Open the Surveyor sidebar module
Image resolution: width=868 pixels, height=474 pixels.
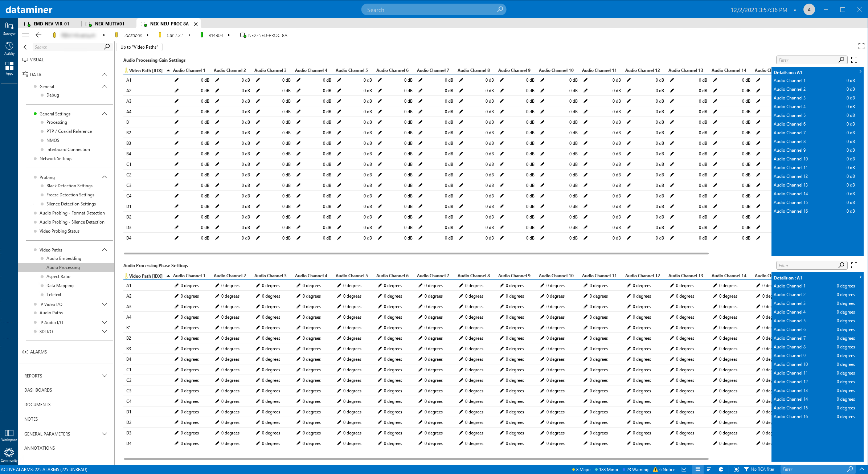9,28
